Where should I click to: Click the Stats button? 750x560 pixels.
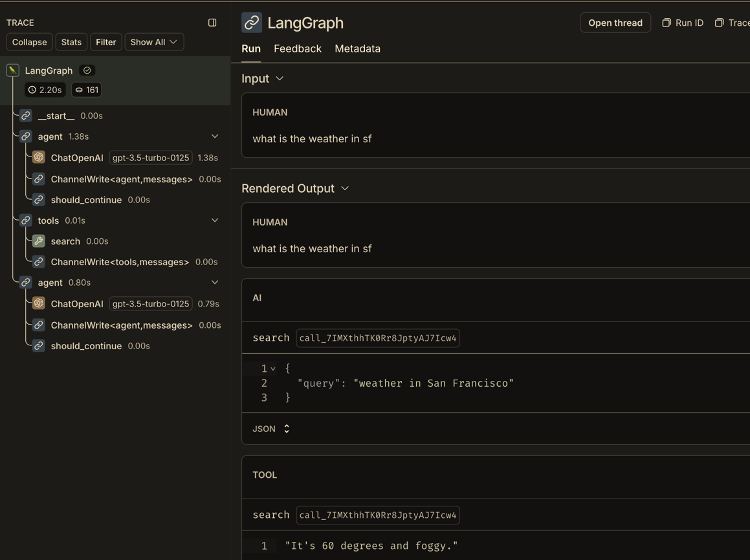coord(71,42)
